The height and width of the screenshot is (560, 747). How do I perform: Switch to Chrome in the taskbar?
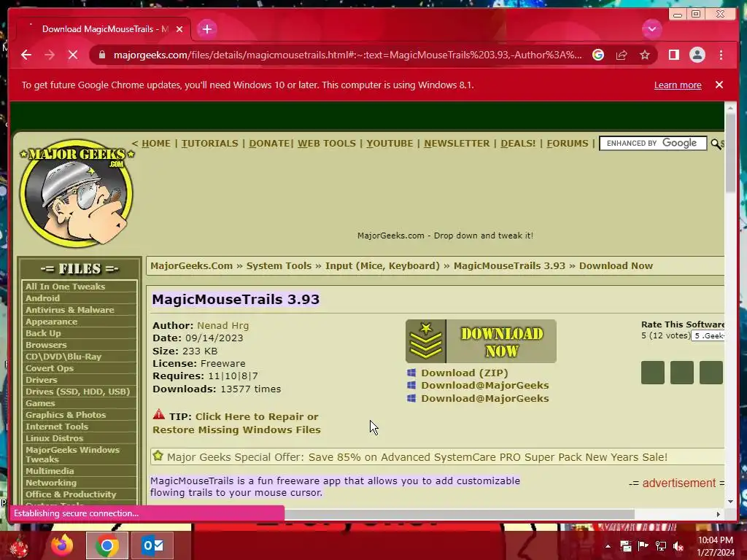107,545
